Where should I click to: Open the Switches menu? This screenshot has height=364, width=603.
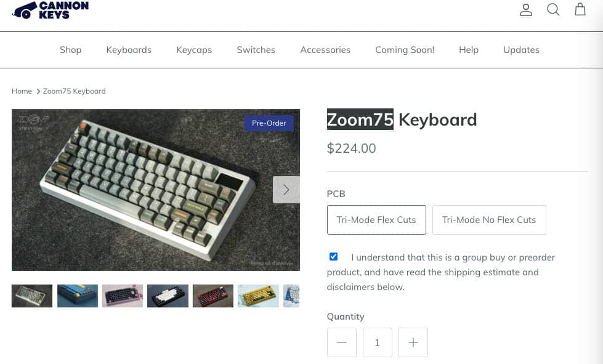(x=256, y=50)
